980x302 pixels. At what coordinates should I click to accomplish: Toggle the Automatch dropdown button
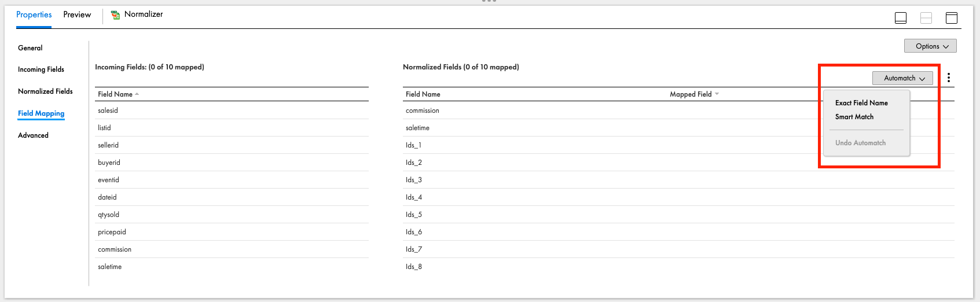click(902, 78)
